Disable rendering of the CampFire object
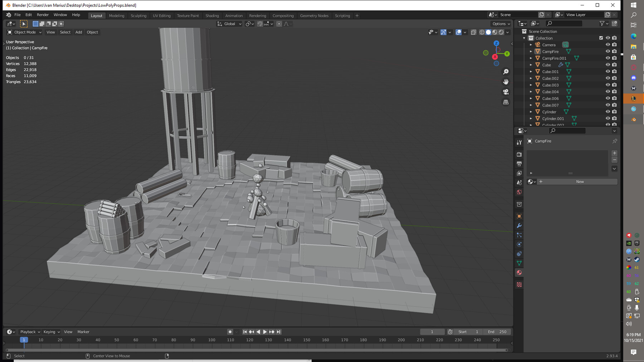The image size is (644, 362). tap(614, 51)
